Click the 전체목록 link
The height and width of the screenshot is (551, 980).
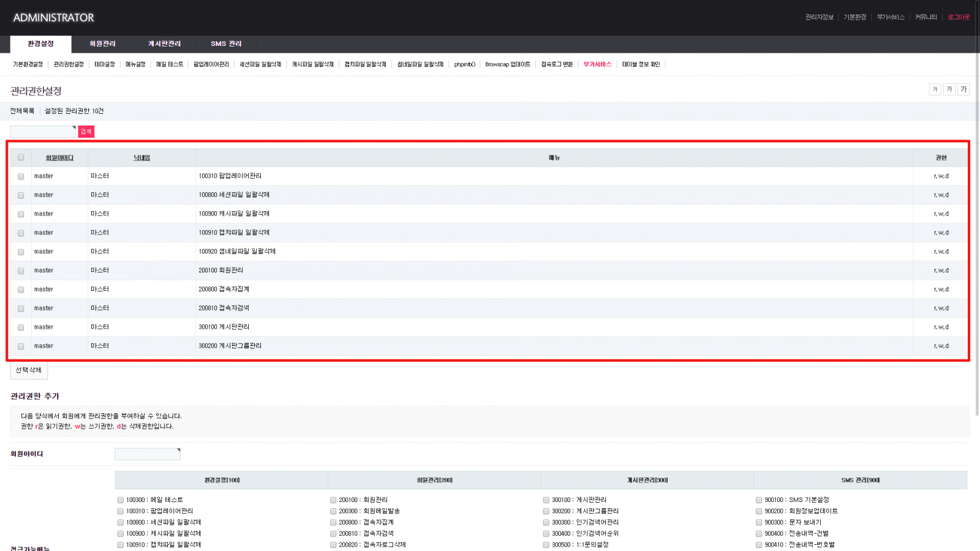[22, 111]
